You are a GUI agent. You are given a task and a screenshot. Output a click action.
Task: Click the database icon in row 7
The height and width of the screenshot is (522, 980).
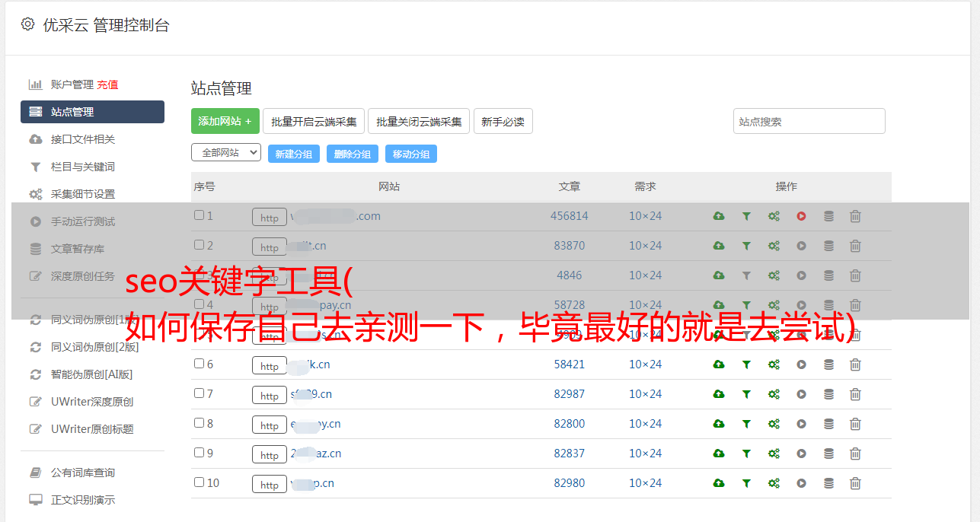(x=828, y=394)
